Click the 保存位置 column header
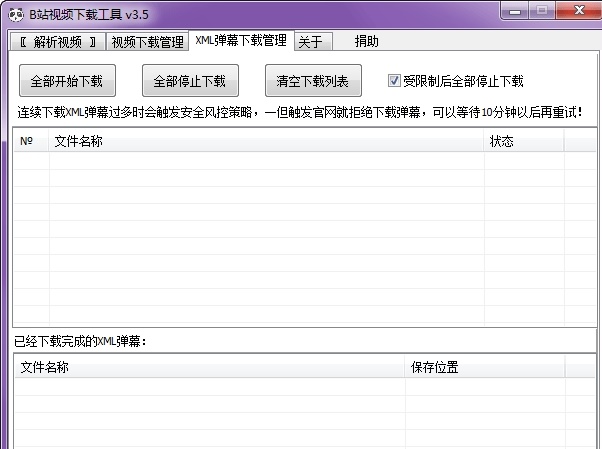Viewport: 602px width, 449px height. coord(485,367)
